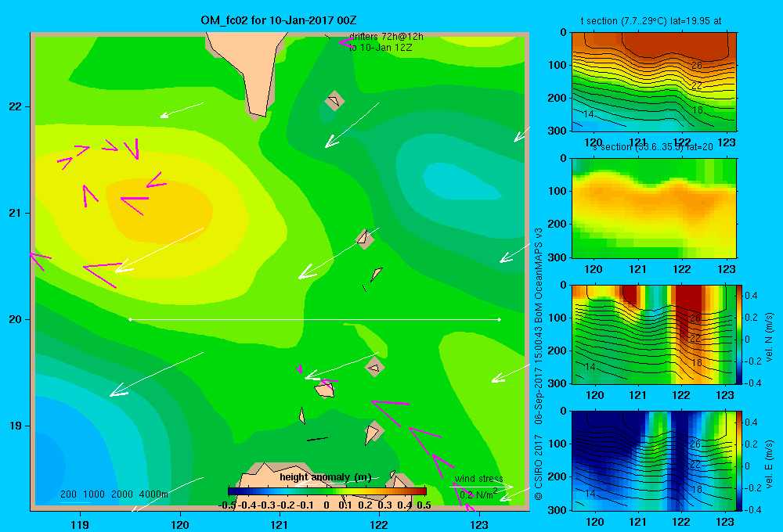Select the '0.2 N/m2' wind stress scale text
The height and width of the screenshot is (532, 783).
tap(478, 494)
